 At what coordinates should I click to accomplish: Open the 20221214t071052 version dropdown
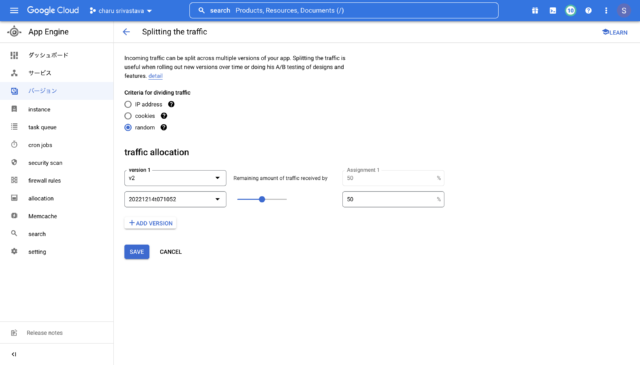(175, 199)
